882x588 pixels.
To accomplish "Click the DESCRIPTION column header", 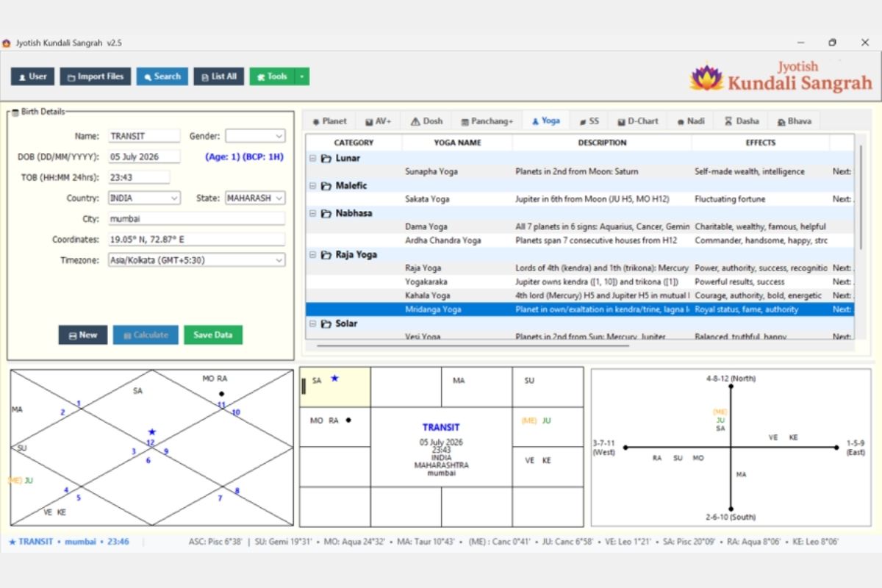I will pos(602,143).
